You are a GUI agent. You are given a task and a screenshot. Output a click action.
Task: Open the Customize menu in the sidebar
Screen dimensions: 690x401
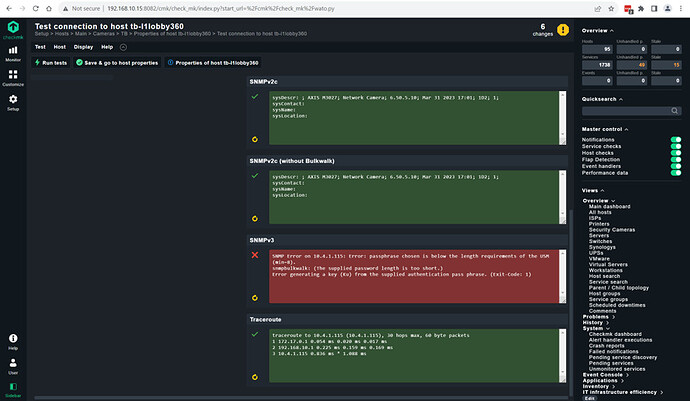click(x=13, y=83)
